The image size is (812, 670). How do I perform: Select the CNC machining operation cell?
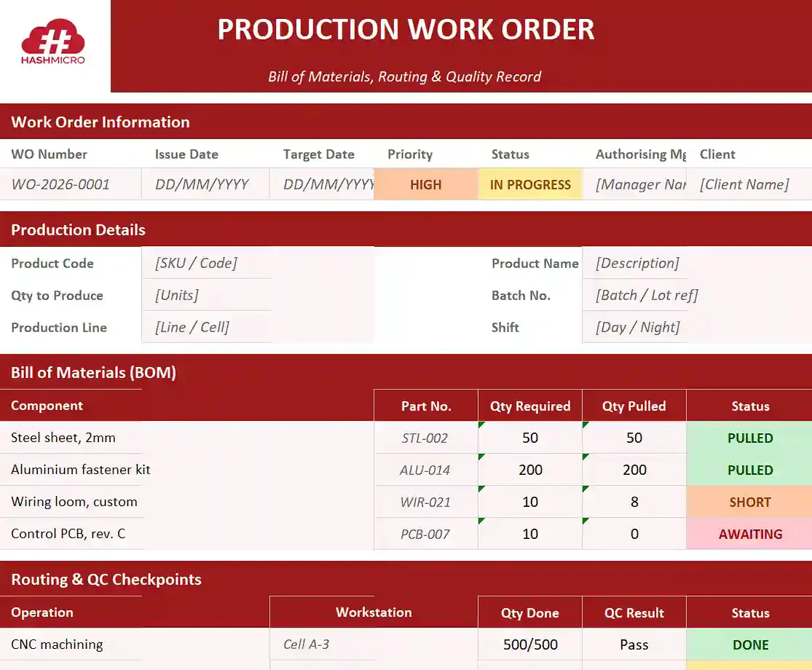point(135,644)
